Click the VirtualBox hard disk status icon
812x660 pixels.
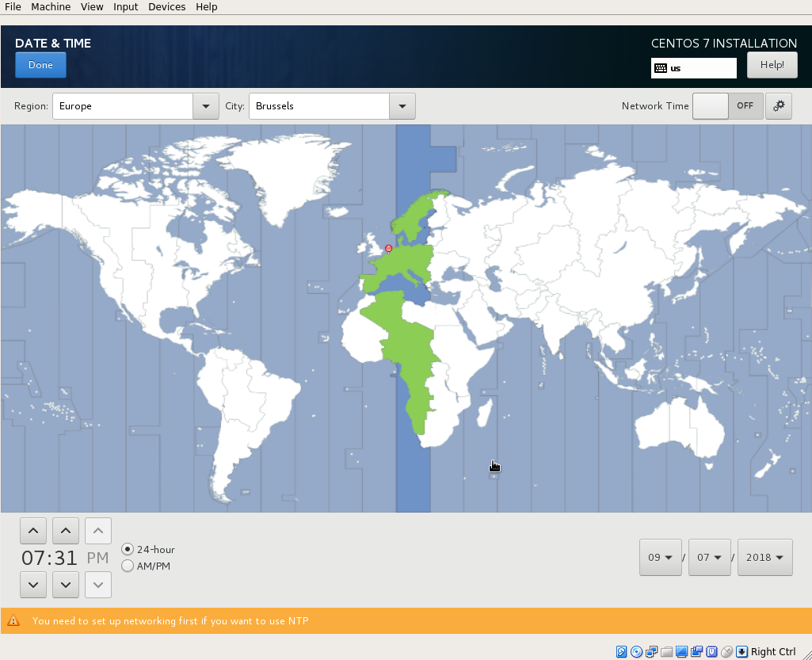(x=622, y=651)
